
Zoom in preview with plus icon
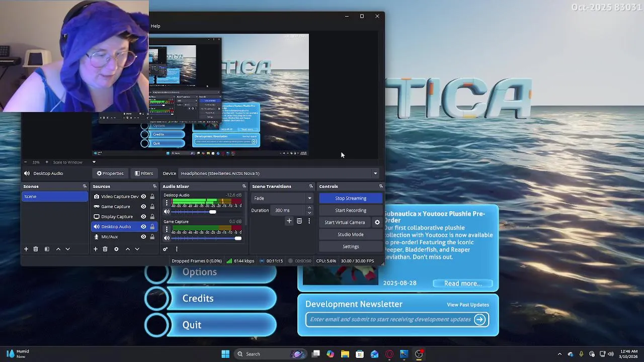coord(47,162)
